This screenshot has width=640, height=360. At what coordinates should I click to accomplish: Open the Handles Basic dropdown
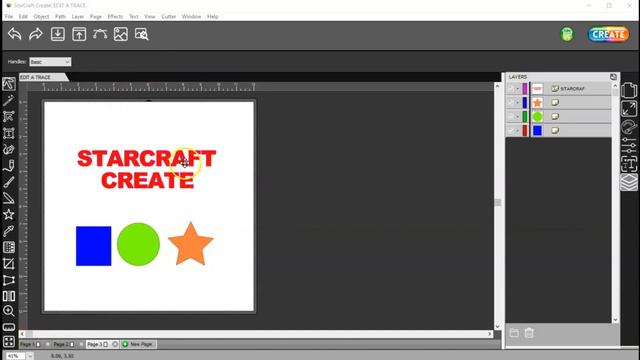50,62
